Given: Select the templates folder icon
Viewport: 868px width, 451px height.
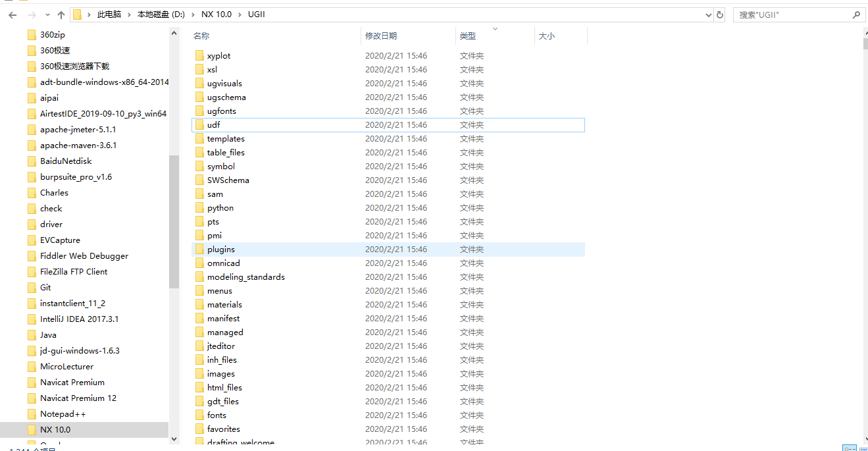Looking at the screenshot, I should click(200, 138).
